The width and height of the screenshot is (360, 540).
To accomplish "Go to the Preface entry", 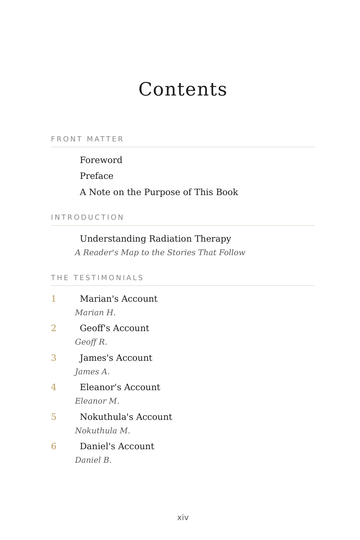I will [96, 176].
